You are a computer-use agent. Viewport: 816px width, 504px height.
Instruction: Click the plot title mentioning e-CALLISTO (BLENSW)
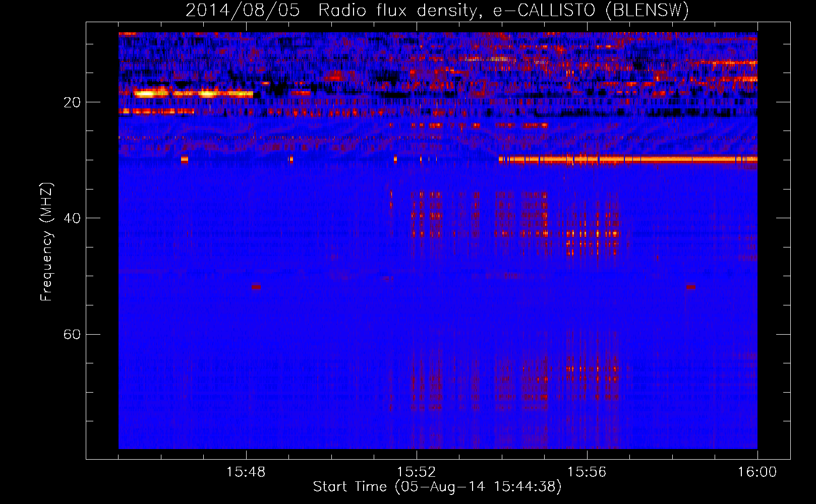click(437, 11)
